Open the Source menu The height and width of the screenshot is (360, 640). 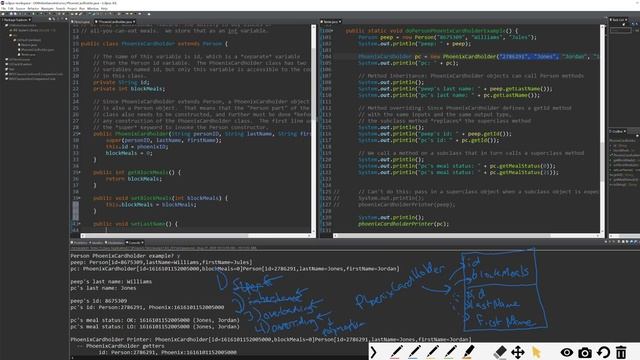pos(20,8)
